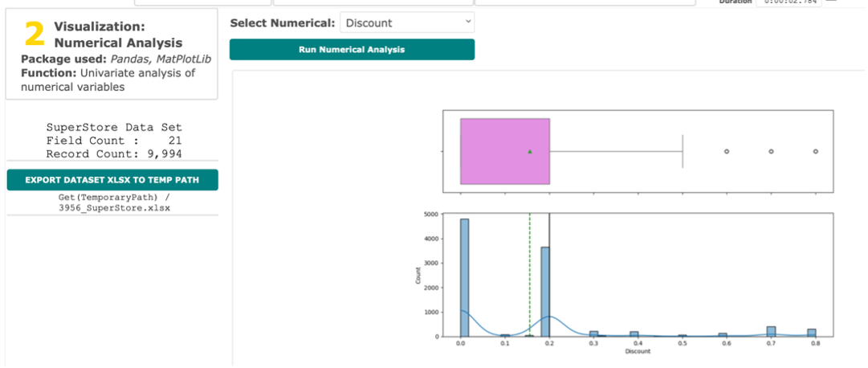
Task: Click the Record Count 9,994 text
Action: tap(113, 153)
